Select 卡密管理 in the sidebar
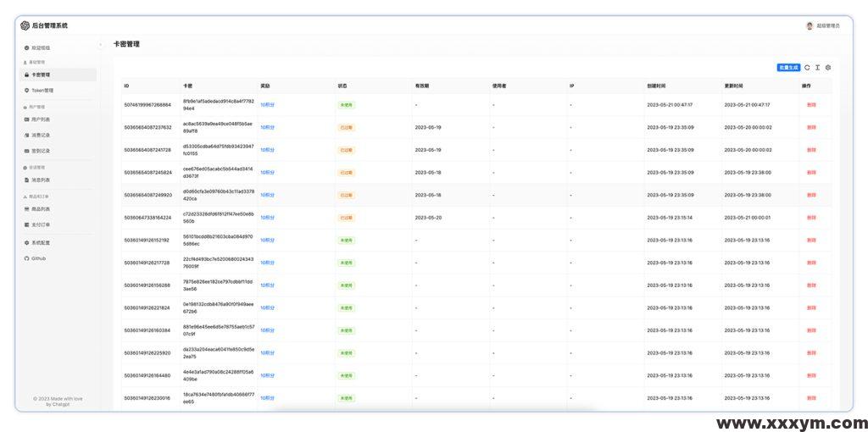 (x=41, y=75)
